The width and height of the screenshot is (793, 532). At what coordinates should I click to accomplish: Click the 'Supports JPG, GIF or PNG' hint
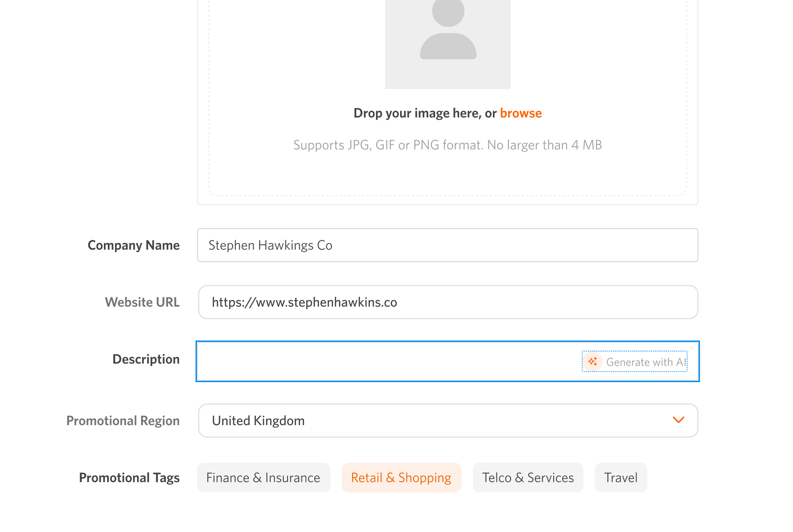[447, 145]
